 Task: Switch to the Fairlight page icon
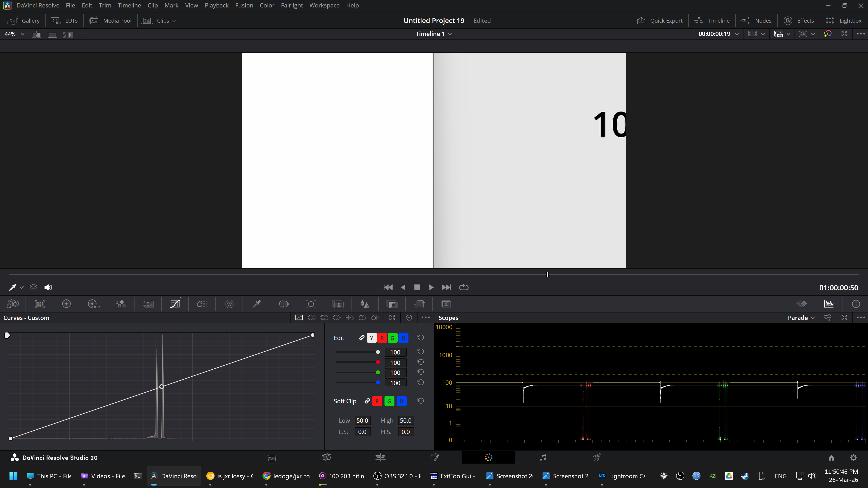click(542, 457)
